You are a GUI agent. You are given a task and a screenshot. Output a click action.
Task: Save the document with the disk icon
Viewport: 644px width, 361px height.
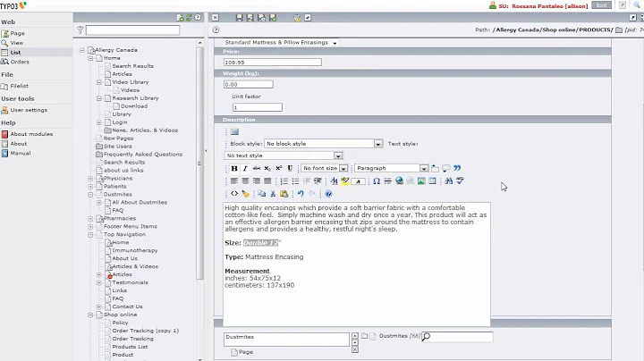(240, 18)
